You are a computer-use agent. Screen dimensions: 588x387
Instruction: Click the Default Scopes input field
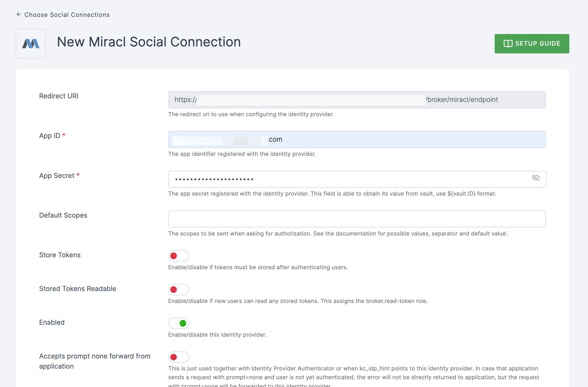click(x=357, y=219)
